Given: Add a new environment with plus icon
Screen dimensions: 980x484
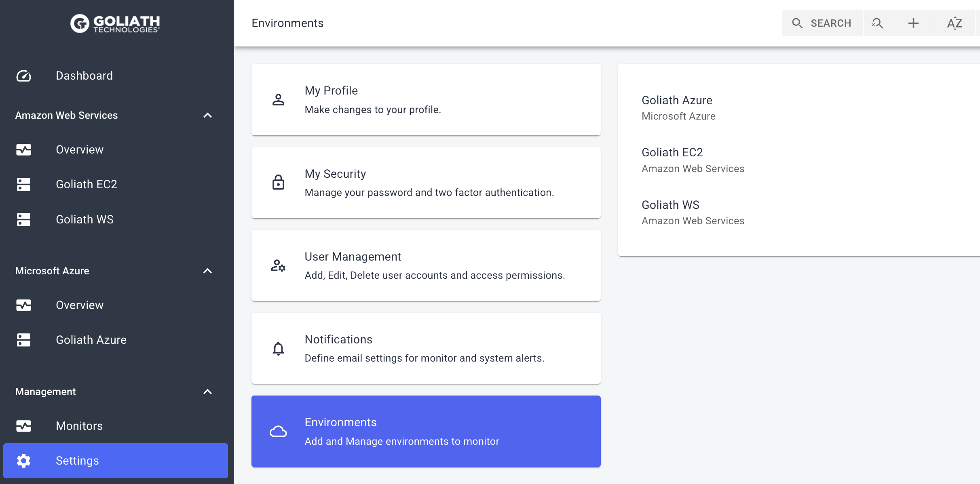Looking at the screenshot, I should 913,23.
